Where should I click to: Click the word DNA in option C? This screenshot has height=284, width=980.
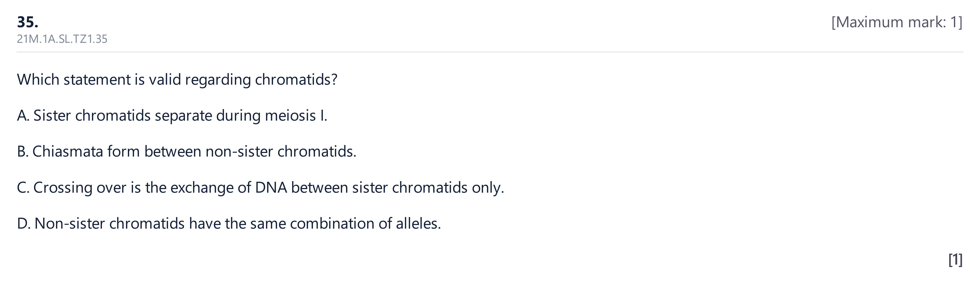coord(271,188)
